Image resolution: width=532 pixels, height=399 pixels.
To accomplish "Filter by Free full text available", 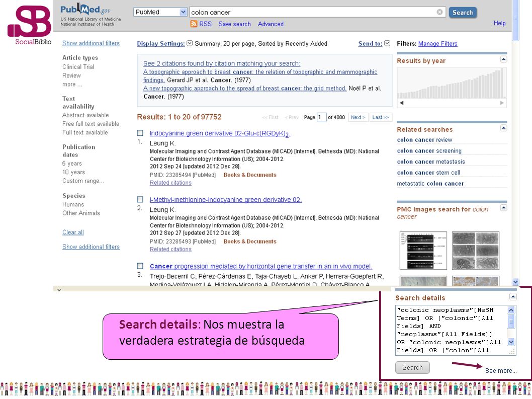I will [x=91, y=124].
